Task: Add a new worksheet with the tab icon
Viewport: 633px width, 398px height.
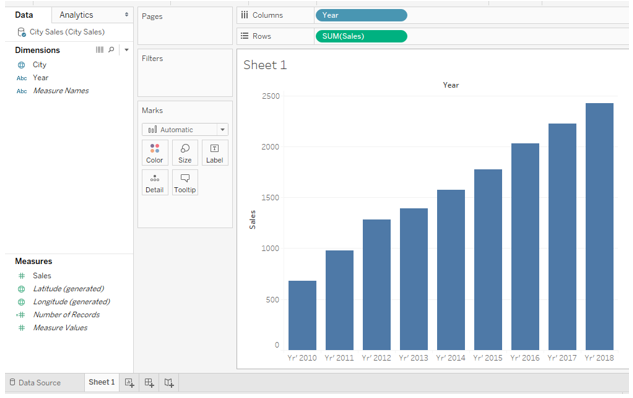Action: click(x=129, y=383)
